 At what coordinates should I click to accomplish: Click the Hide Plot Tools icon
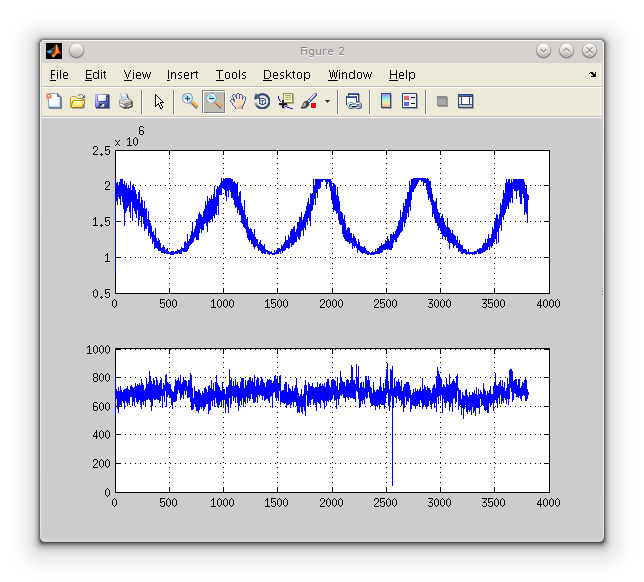442,101
